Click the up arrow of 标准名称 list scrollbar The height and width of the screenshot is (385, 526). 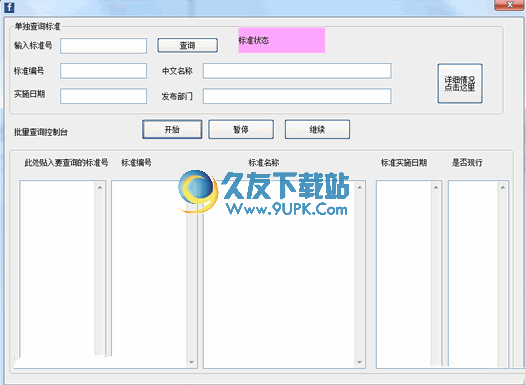(x=360, y=187)
